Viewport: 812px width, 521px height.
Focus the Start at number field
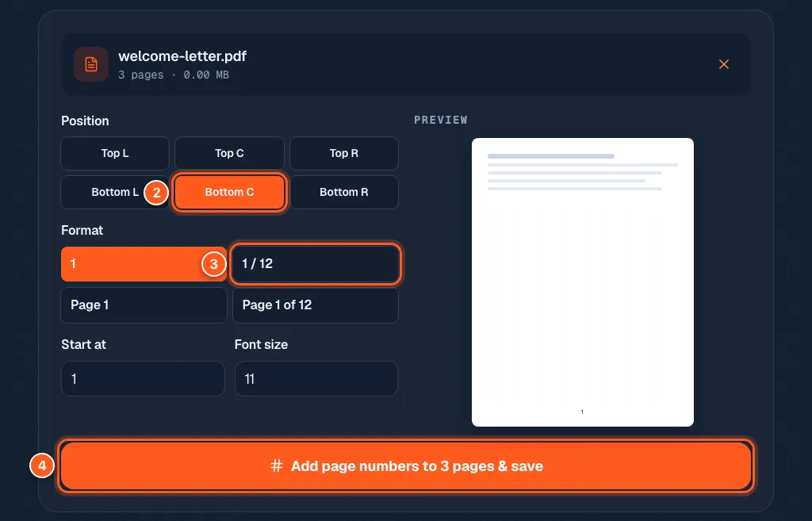point(143,378)
